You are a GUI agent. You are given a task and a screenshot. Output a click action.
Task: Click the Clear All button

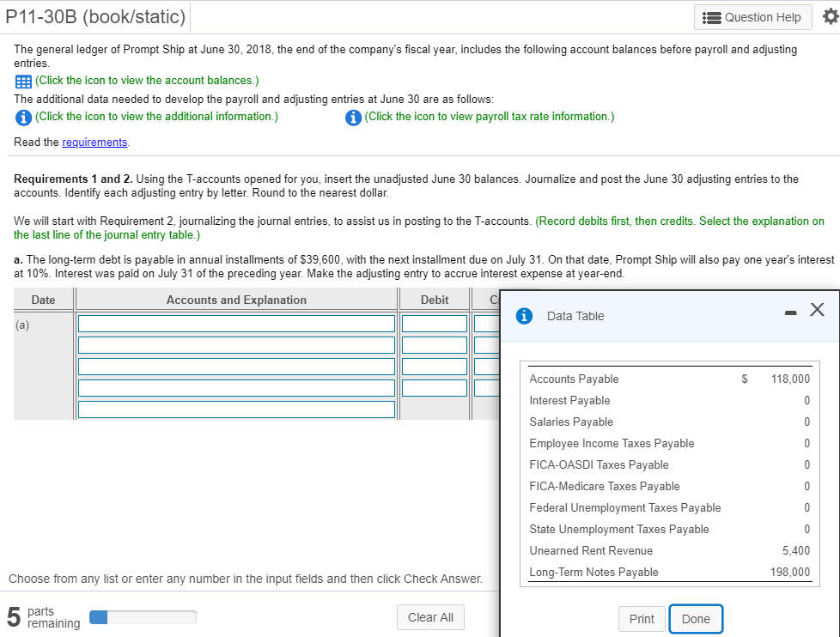(430, 617)
